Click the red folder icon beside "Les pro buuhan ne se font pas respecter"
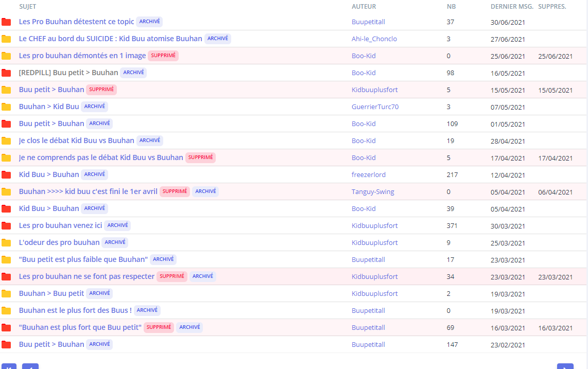This screenshot has height=369, width=588. coord(6,277)
